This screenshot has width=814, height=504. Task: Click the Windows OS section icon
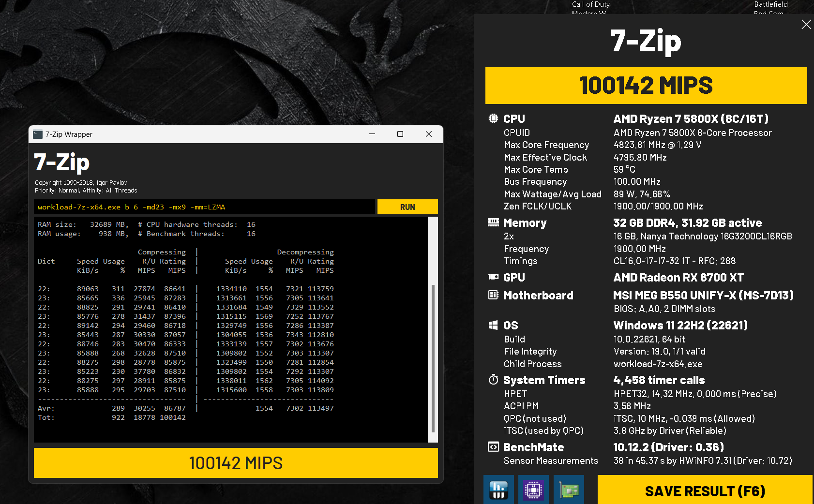[493, 325]
